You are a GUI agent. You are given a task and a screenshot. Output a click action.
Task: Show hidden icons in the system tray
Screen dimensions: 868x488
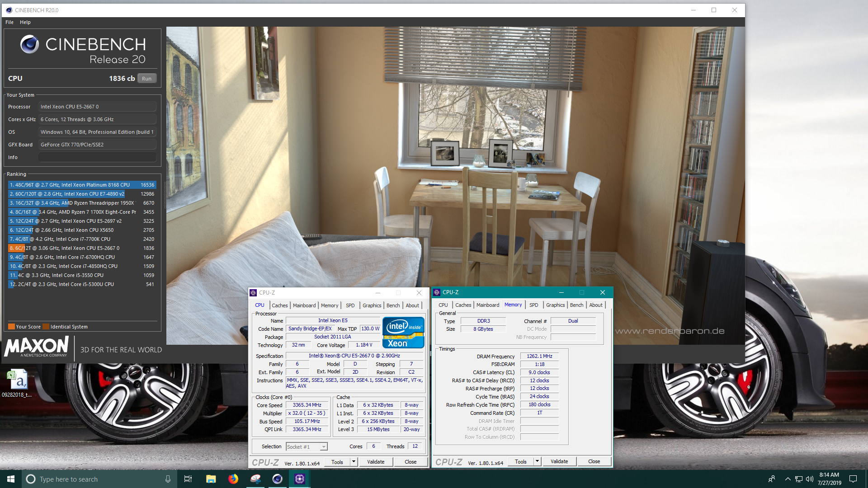point(788,479)
